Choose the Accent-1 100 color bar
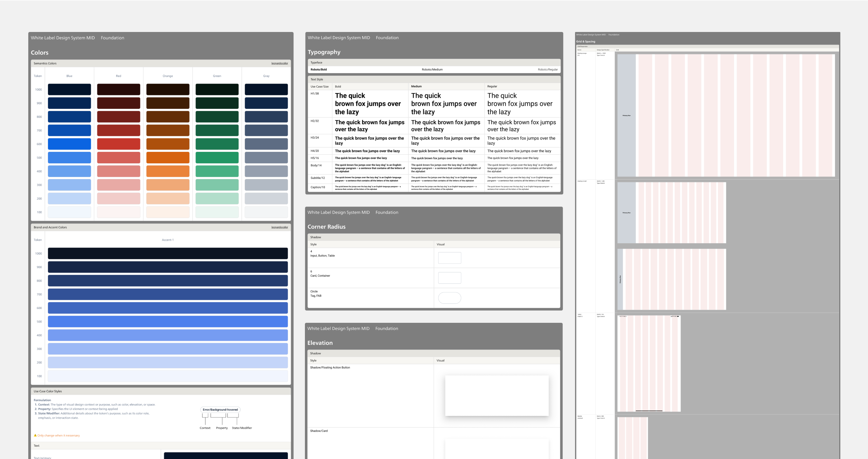This screenshot has width=868, height=459. coord(168,376)
